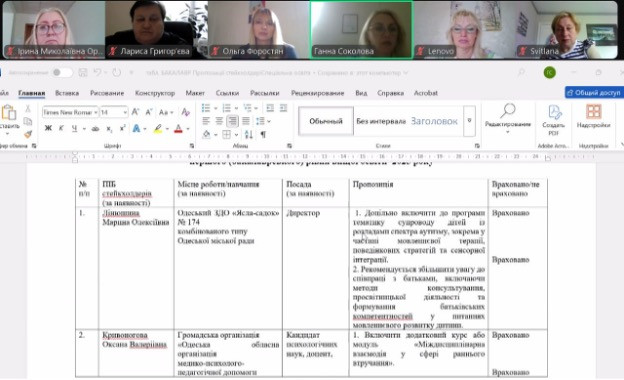
Task: Click the Общий доступ share button
Action: click(594, 93)
